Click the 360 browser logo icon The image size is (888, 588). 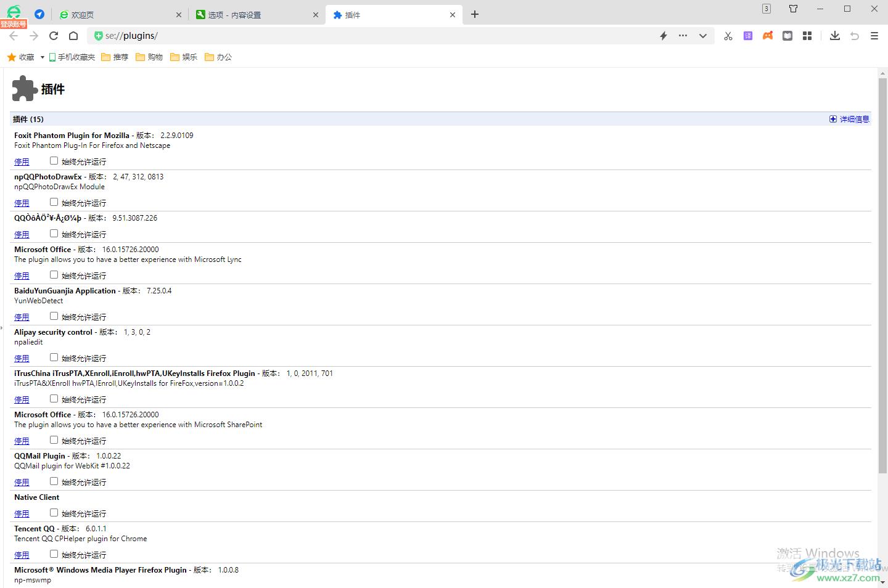(14, 12)
